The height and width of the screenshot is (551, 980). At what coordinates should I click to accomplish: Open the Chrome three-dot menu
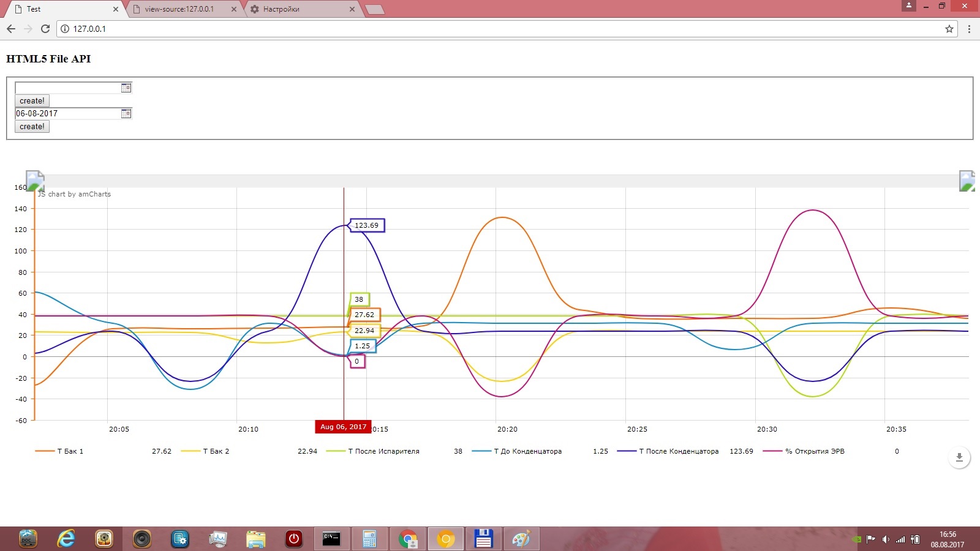(x=969, y=29)
